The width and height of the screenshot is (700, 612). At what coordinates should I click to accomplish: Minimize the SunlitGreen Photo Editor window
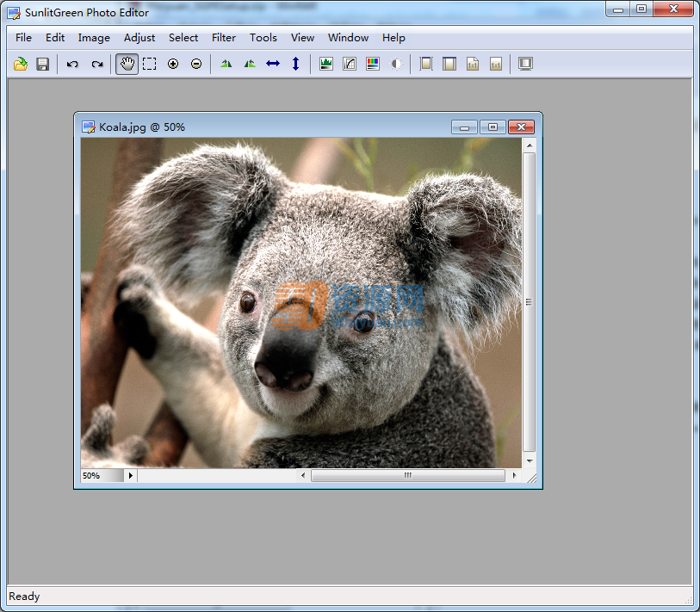618,9
